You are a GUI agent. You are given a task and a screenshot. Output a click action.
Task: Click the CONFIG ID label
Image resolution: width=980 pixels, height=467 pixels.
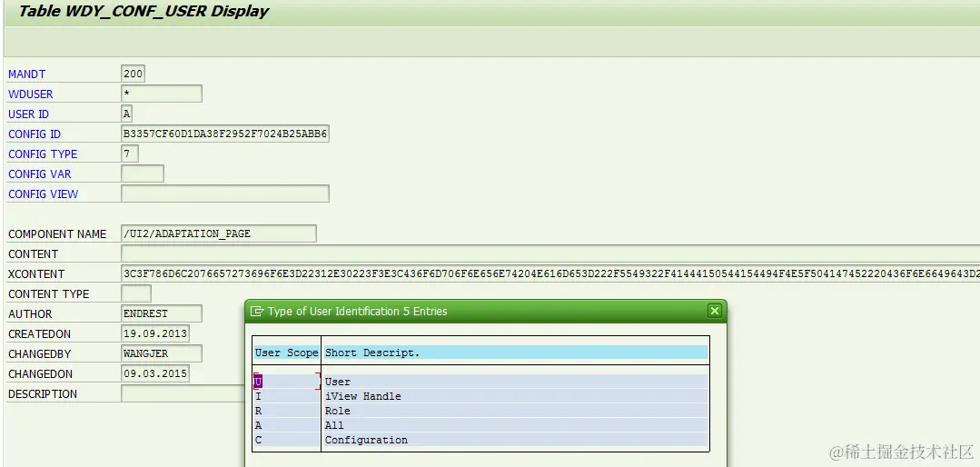(x=35, y=134)
